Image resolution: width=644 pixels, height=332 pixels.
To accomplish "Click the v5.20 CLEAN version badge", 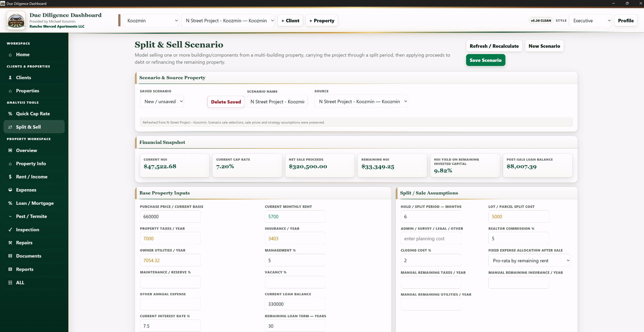I will point(541,20).
